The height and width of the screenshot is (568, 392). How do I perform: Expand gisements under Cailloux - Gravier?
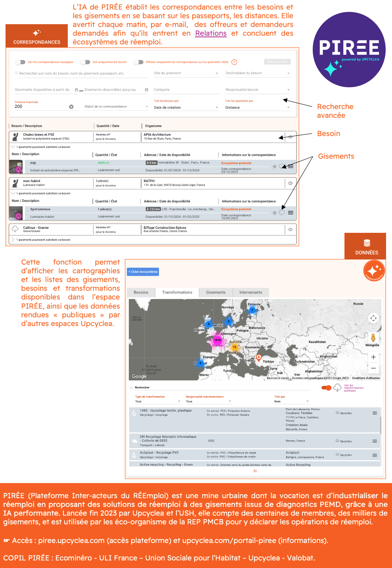click(x=13, y=240)
